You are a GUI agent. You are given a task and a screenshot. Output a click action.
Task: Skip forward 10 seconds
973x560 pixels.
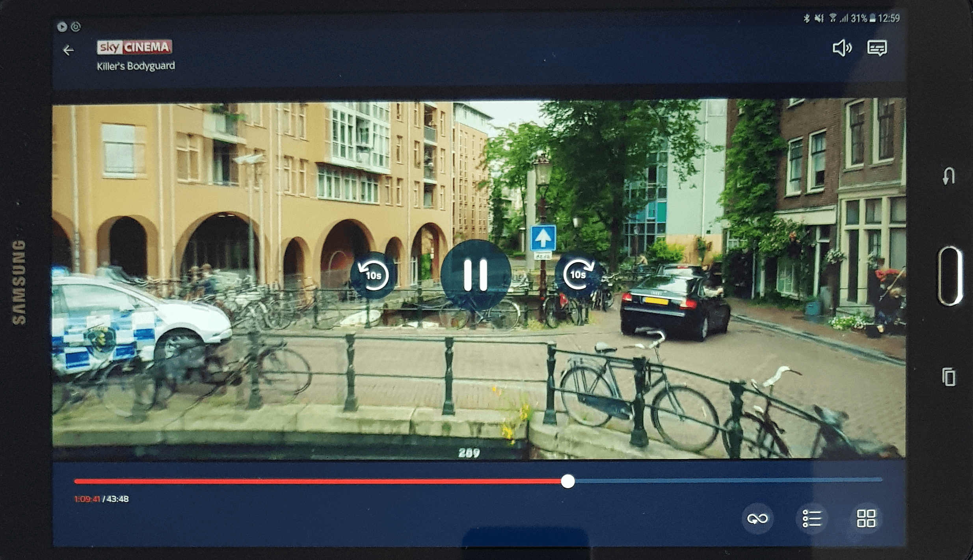[x=578, y=275]
